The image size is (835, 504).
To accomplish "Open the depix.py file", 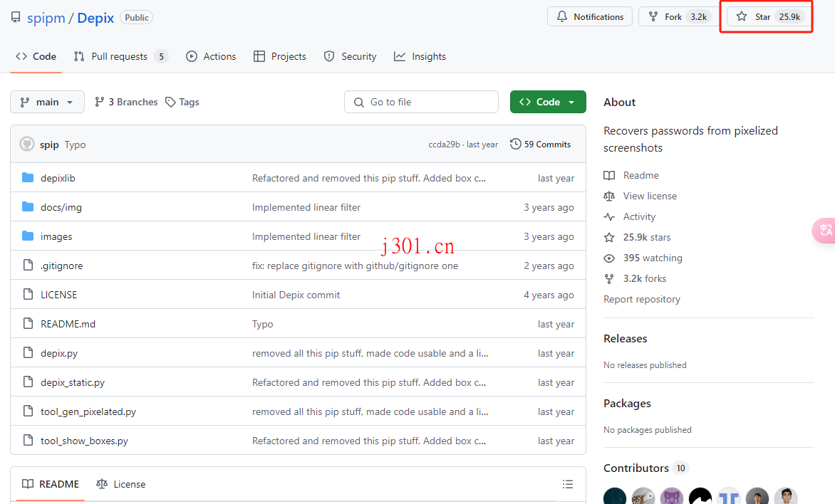I will tap(58, 353).
